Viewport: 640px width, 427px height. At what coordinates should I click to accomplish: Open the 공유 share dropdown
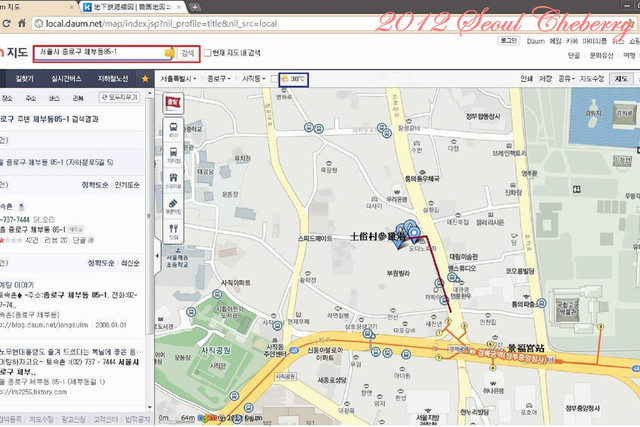click(567, 78)
